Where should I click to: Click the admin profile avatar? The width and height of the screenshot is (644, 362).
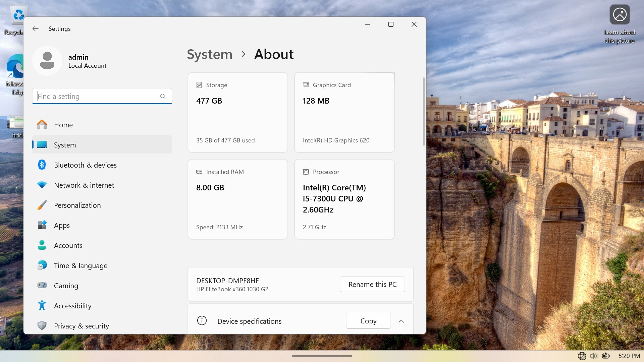tap(47, 61)
